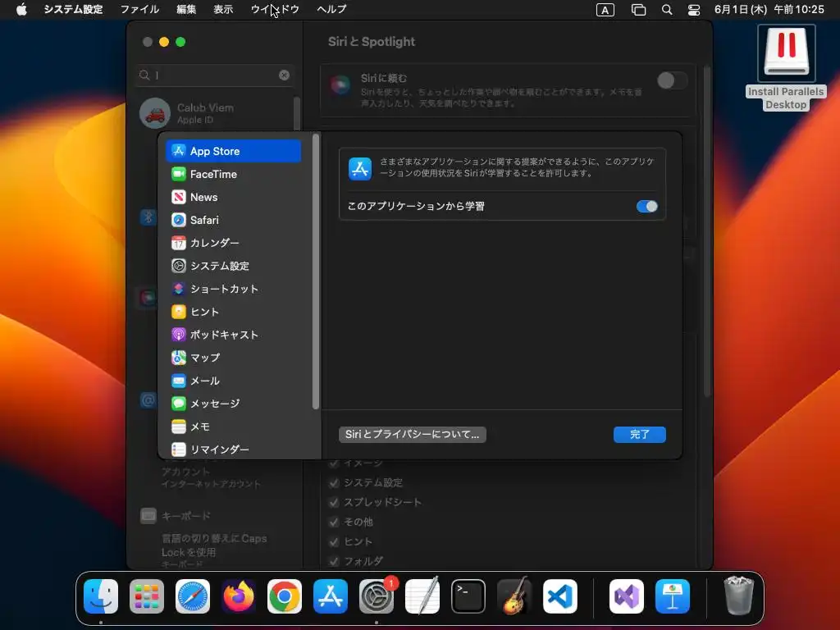Select ポッドキャスト in the app list
The width and height of the screenshot is (840, 630).
(x=234, y=335)
